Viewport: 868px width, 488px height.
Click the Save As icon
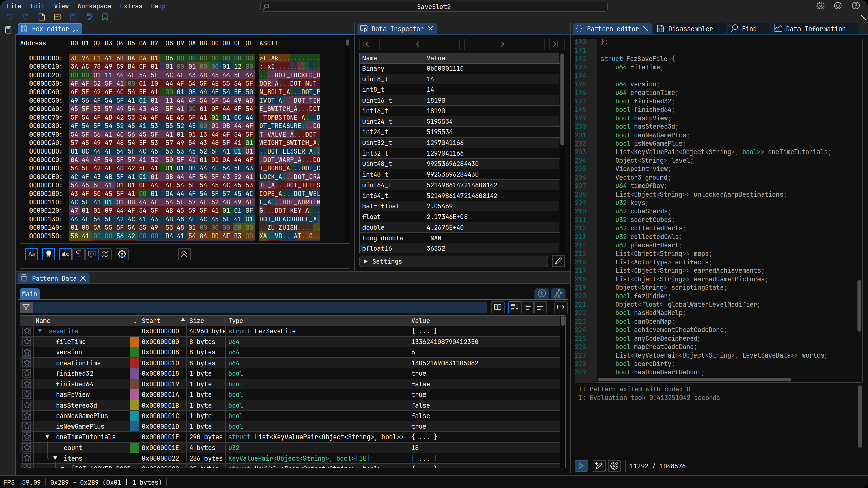pos(89,17)
